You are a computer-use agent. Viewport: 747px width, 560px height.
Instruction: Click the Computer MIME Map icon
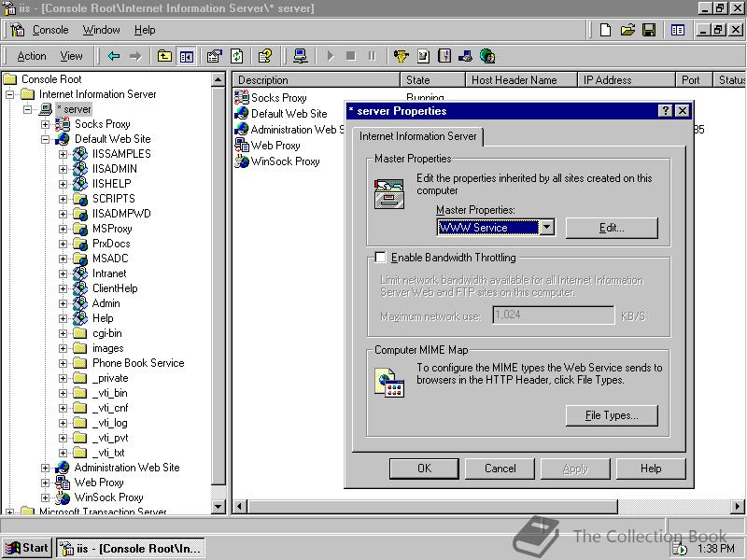pyautogui.click(x=389, y=383)
